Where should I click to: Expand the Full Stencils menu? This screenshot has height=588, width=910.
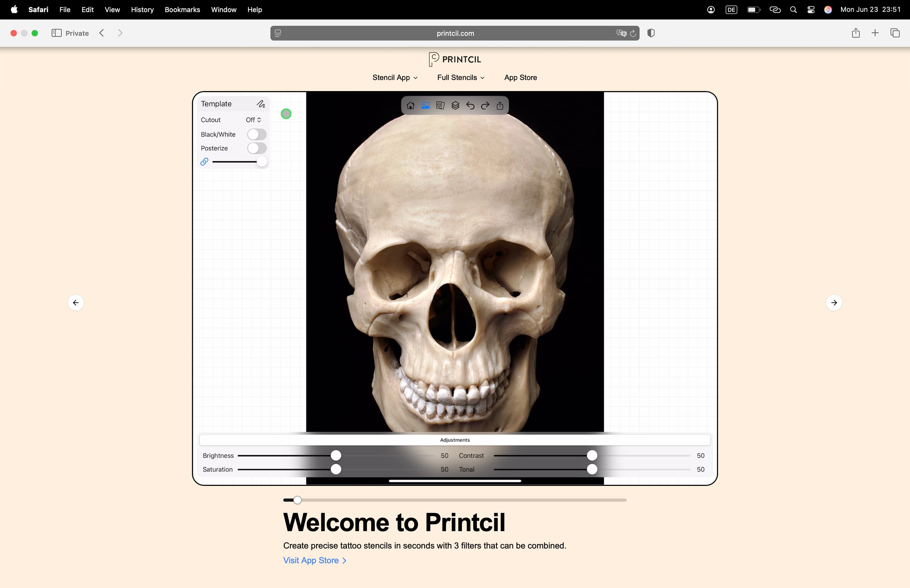point(461,77)
